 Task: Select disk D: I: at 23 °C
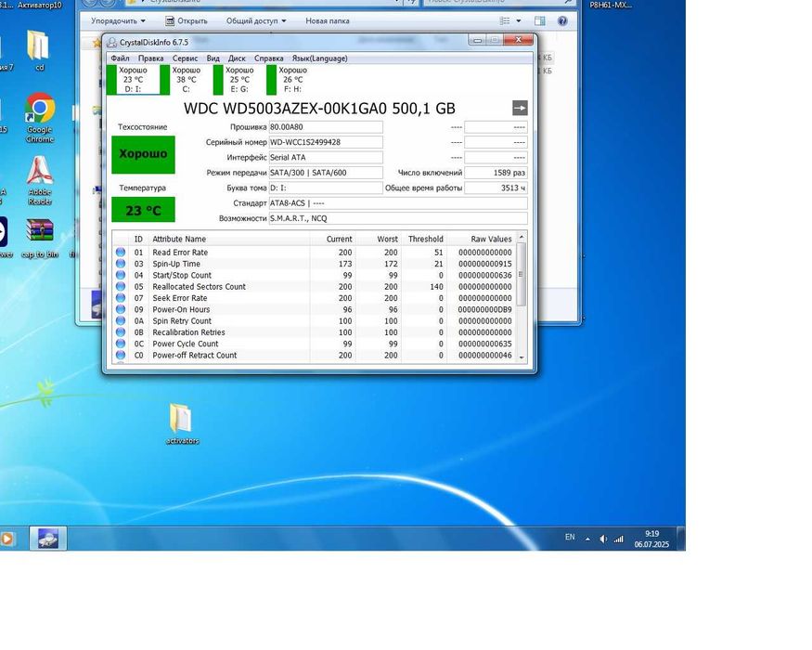coord(133,79)
